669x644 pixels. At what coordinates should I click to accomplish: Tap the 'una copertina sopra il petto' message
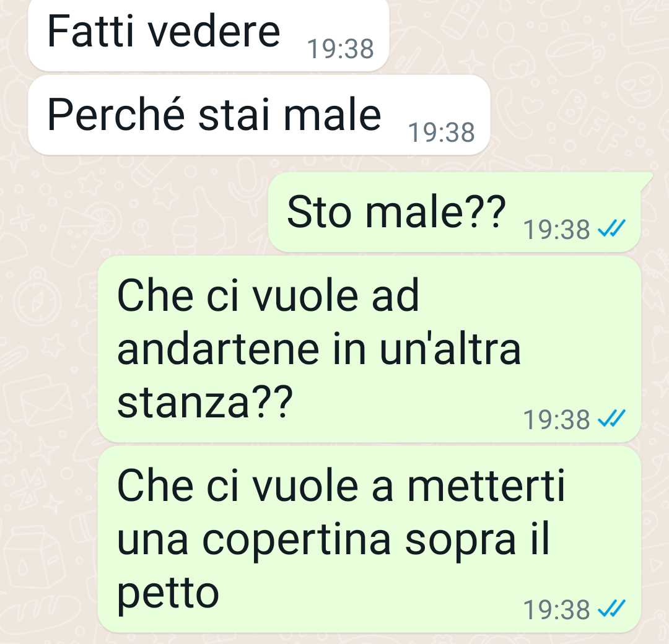click(369, 539)
